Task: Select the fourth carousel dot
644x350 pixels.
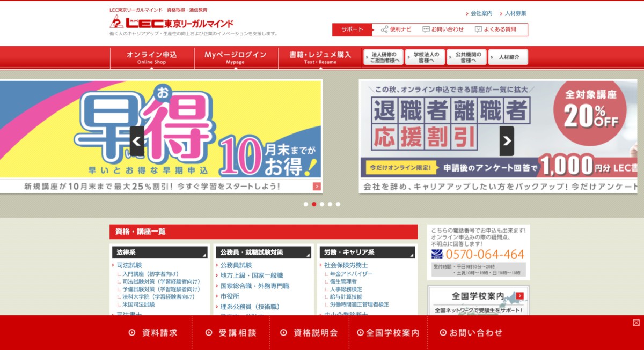Action: point(330,204)
